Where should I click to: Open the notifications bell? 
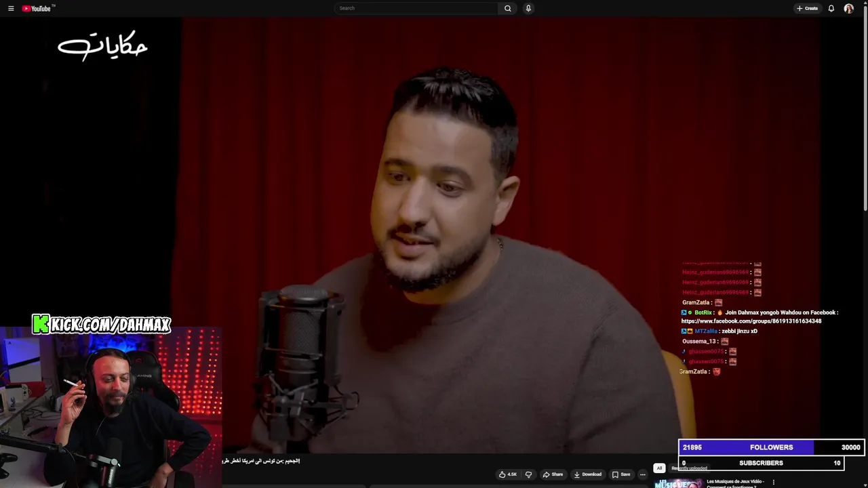pos(831,8)
